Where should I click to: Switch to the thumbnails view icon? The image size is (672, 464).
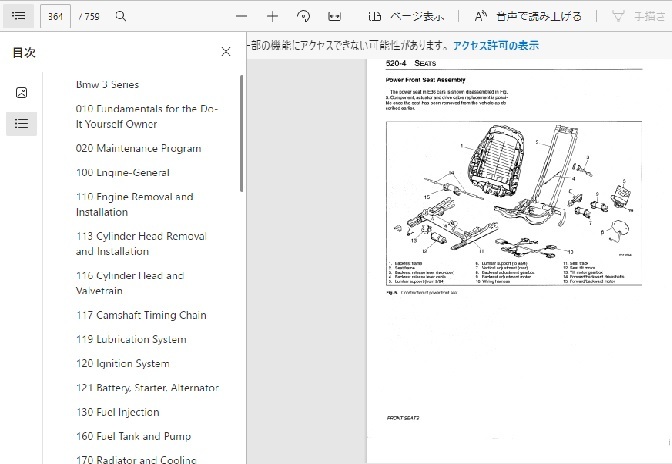coord(21,92)
